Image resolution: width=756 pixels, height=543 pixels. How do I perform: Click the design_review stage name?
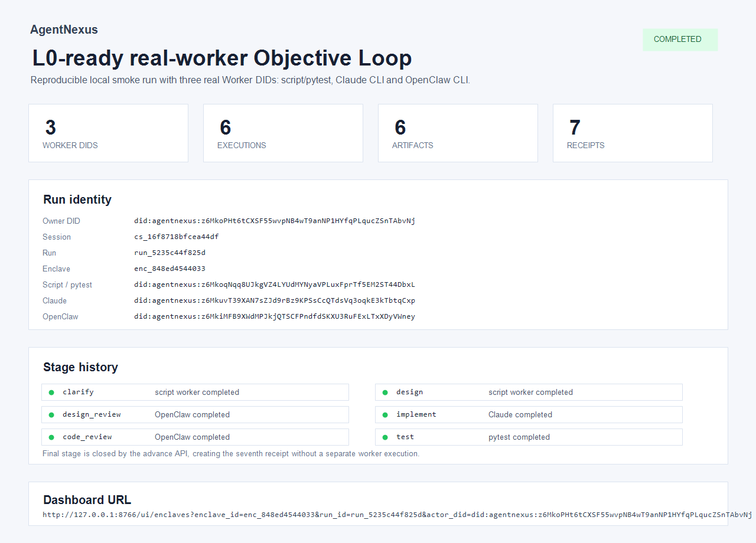[x=92, y=414]
